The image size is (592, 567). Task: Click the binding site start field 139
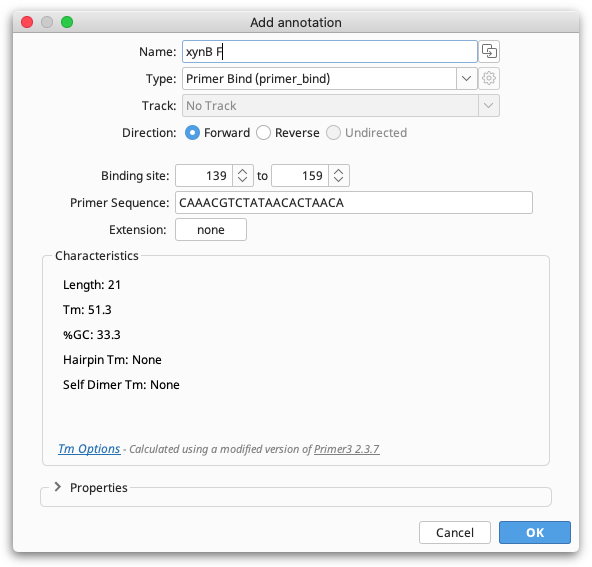coord(204,176)
